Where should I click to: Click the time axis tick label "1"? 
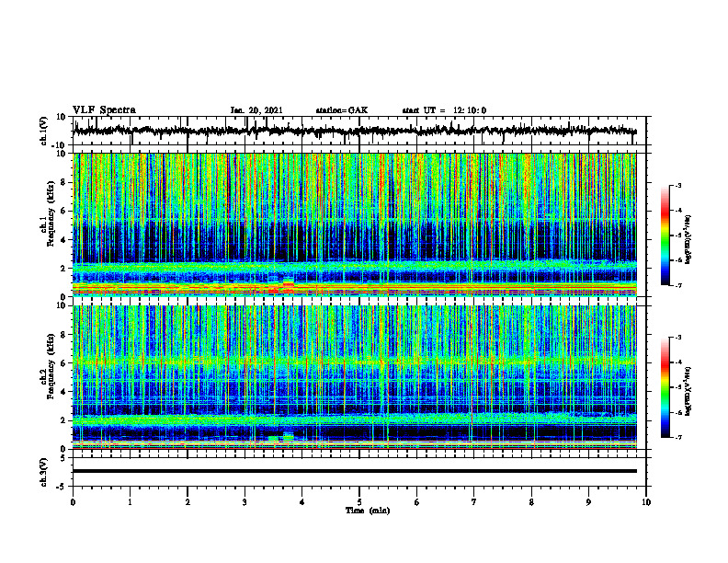pyautogui.click(x=130, y=502)
